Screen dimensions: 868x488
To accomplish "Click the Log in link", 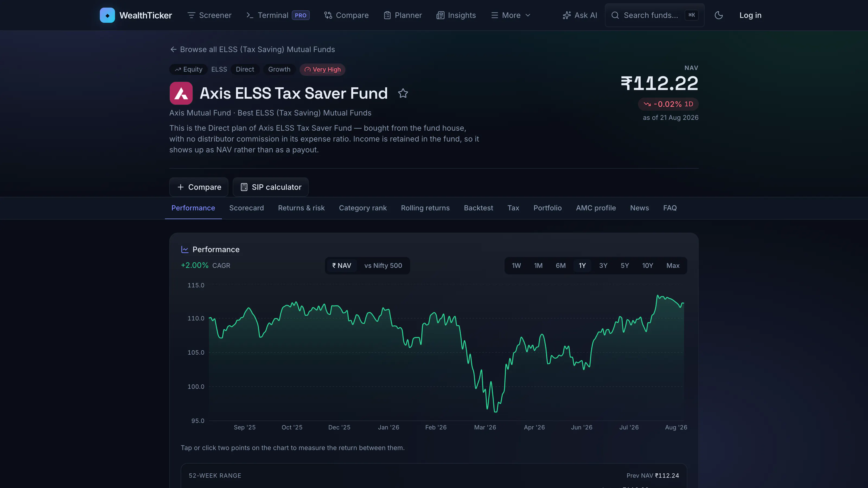I will click(x=750, y=15).
